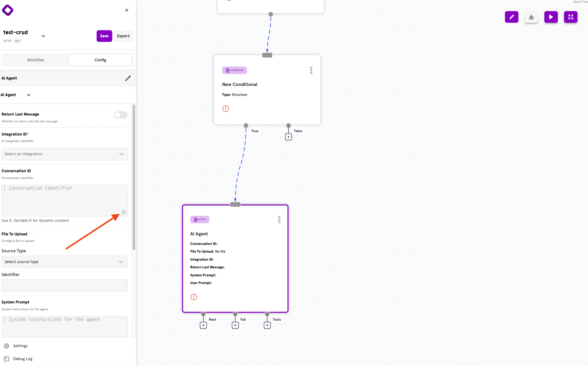Click the False output handle of conditional
This screenshot has height=366, width=588.
pos(288,125)
